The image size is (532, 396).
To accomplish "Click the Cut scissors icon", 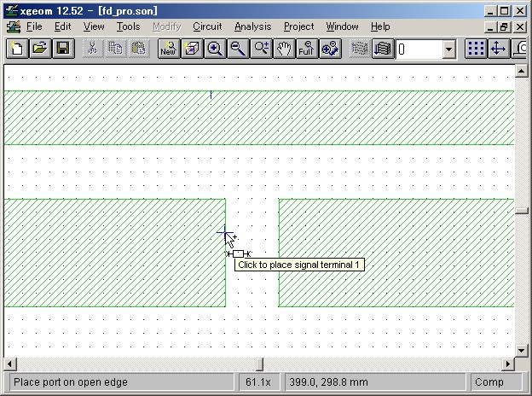I will 92,49.
